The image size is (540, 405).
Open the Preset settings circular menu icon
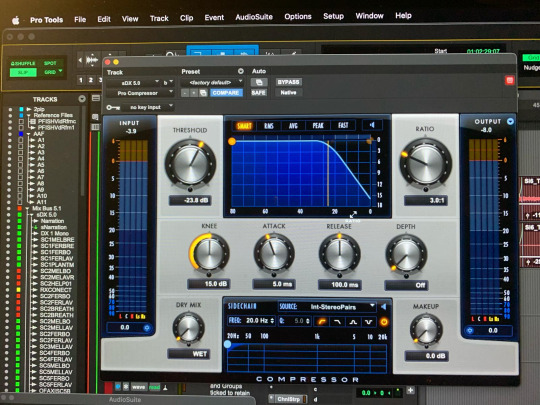click(x=241, y=71)
